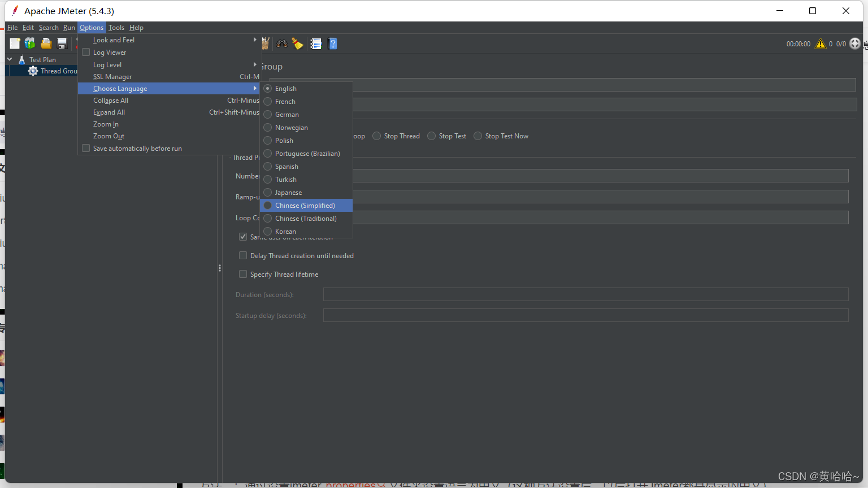Click Collapse All menu entry

coord(169,100)
